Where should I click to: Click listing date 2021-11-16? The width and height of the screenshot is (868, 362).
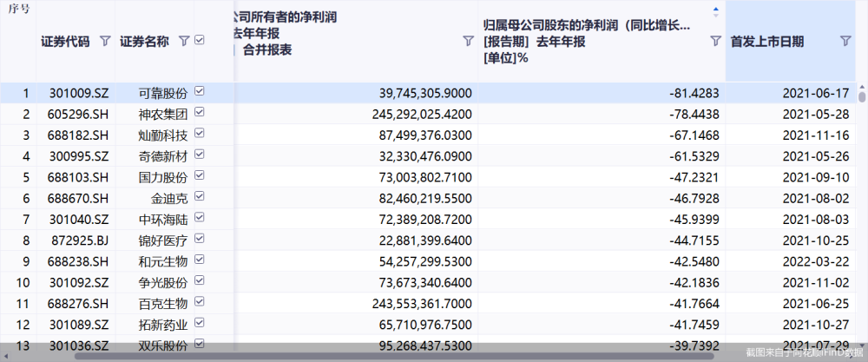816,135
